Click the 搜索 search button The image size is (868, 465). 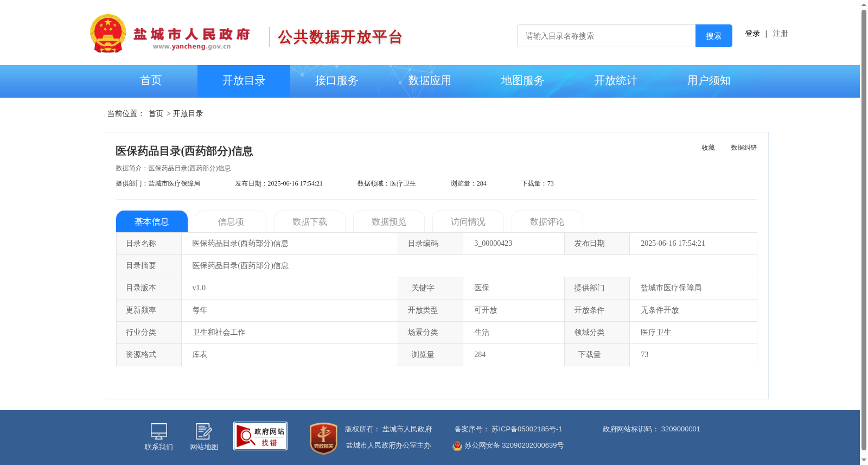pyautogui.click(x=714, y=36)
